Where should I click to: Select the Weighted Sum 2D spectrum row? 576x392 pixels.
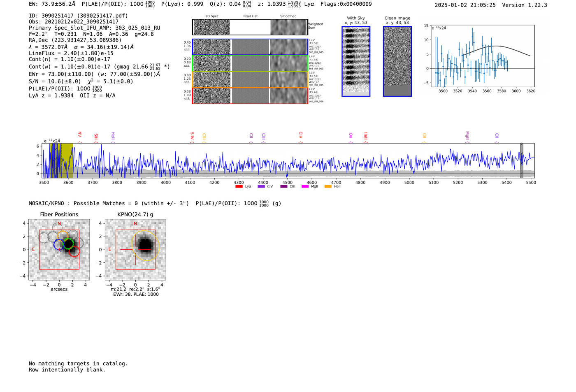250,27
